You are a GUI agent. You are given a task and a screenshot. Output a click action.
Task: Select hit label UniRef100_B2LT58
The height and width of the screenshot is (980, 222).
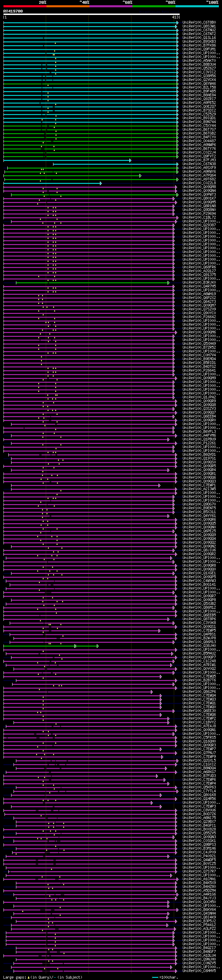(199, 88)
